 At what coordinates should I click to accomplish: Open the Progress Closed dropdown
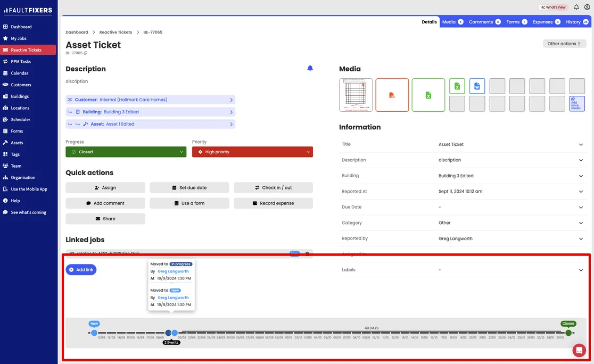126,152
